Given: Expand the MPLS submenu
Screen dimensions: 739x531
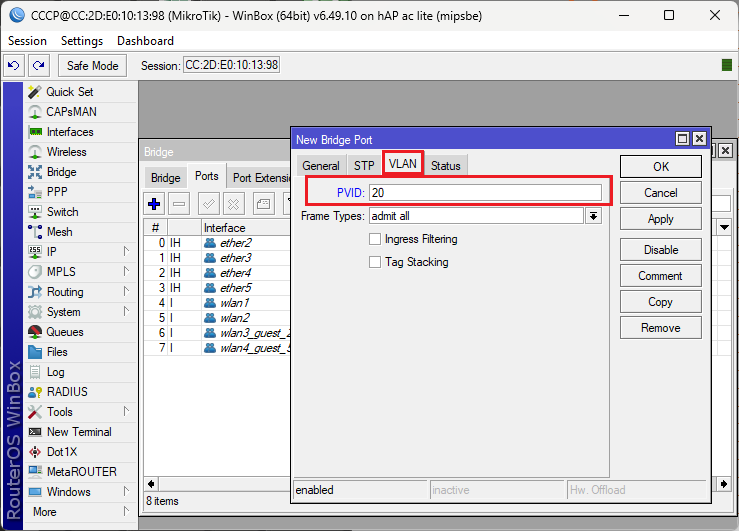Looking at the screenshot, I should coord(126,271).
